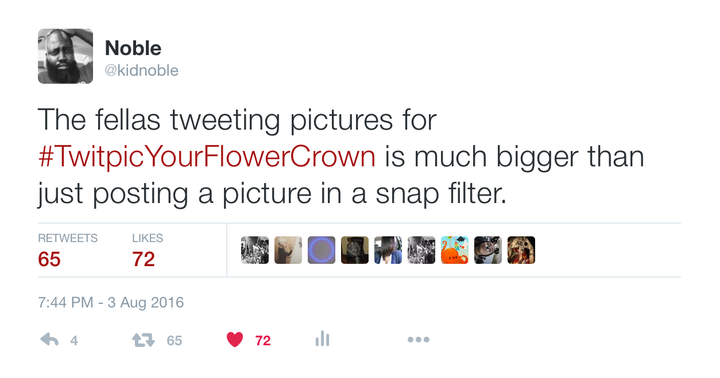720x378 pixels.
Task: Open the three-dot more options menu
Action: [x=418, y=340]
